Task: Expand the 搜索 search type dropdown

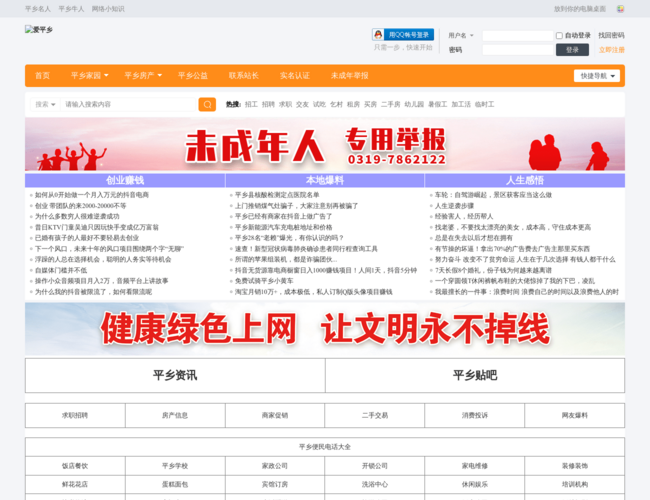Action: tap(45, 104)
